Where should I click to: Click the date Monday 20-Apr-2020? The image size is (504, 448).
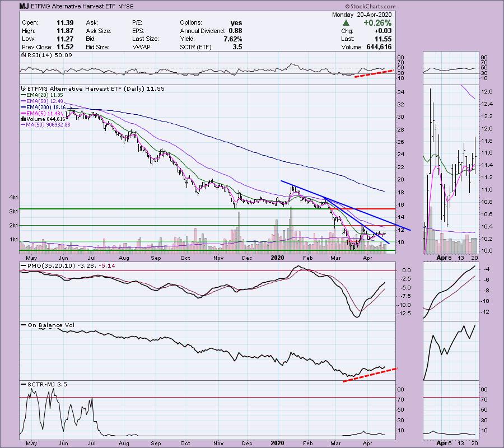(362, 15)
